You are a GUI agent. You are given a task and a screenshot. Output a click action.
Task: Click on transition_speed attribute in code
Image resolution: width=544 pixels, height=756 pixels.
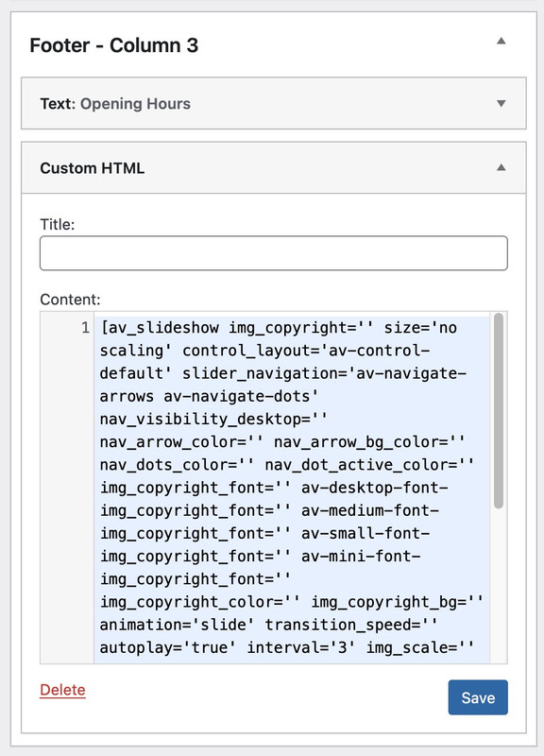click(351, 625)
